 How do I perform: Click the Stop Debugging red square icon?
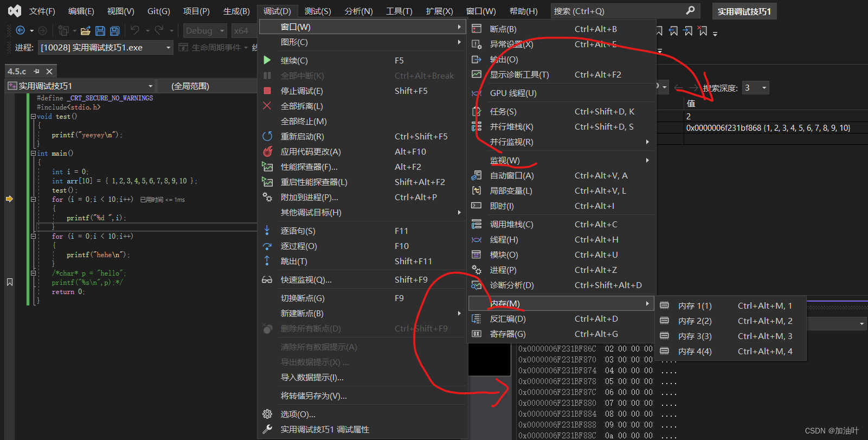pyautogui.click(x=267, y=91)
